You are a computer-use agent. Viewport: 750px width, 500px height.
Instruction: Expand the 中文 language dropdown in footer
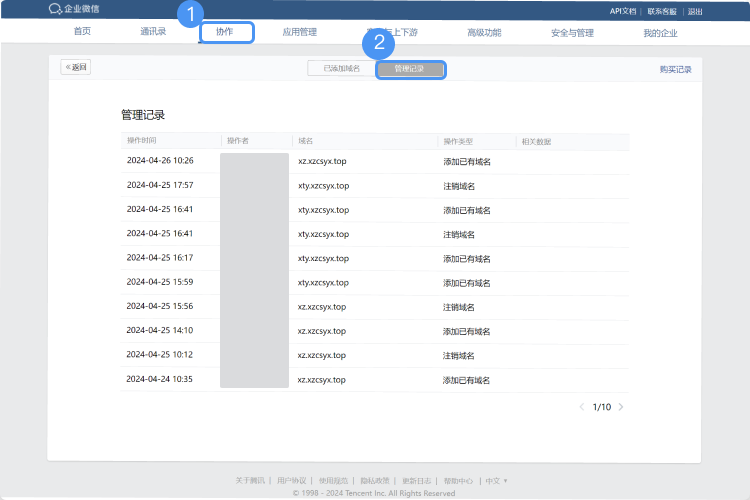coord(496,481)
